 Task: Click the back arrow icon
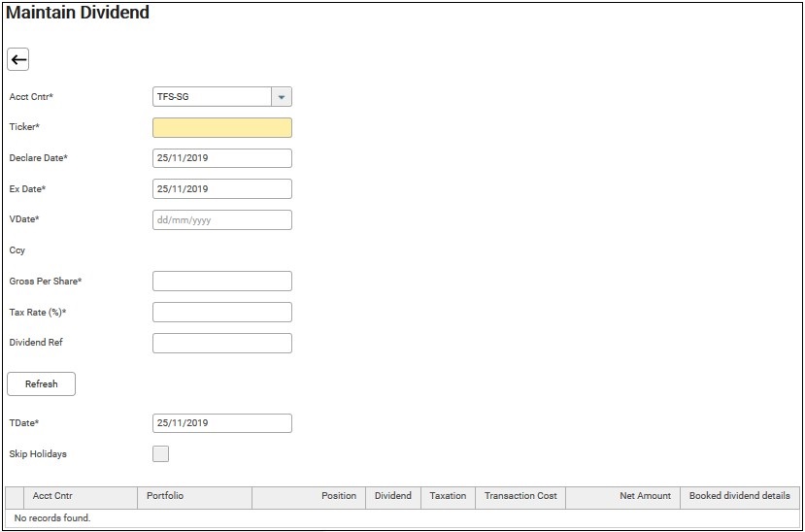pyautogui.click(x=18, y=60)
